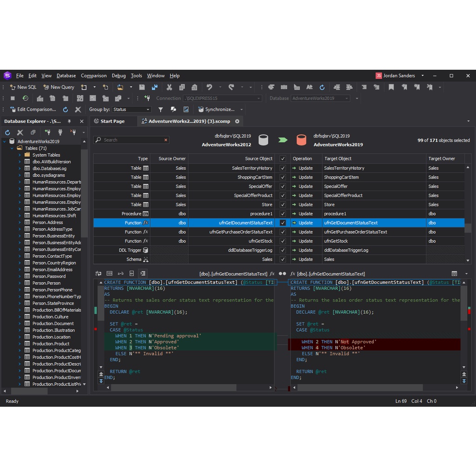Click the Copy icon in the toolbar
Image resolution: width=476 pixels, height=476 pixels.
click(182, 87)
